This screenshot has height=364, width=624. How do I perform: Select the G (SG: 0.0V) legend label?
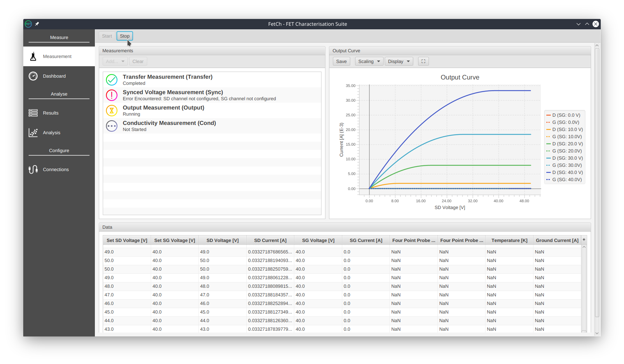pos(566,122)
